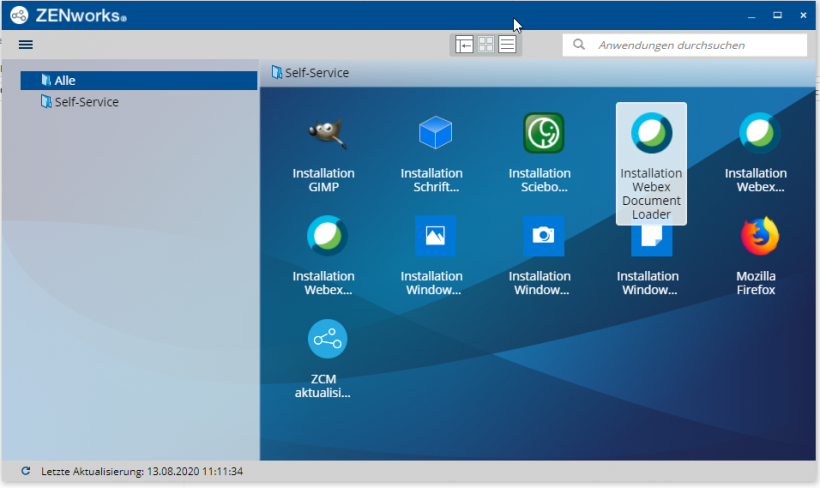The width and height of the screenshot is (820, 488).
Task: Open Installation Window... document icon
Action: [x=651, y=241]
